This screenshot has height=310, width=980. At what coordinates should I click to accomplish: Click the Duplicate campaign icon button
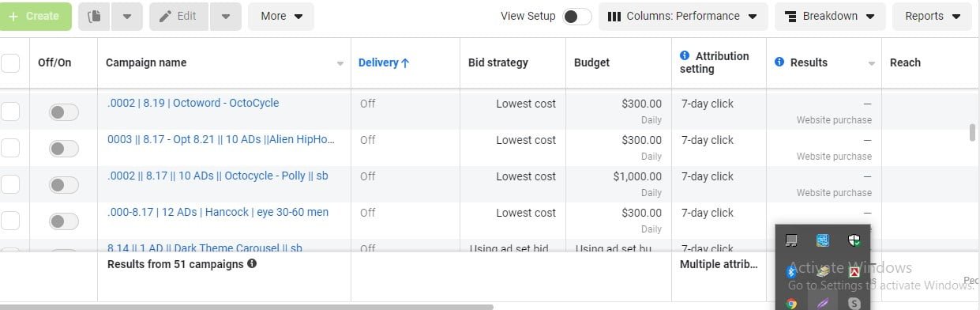[x=95, y=16]
